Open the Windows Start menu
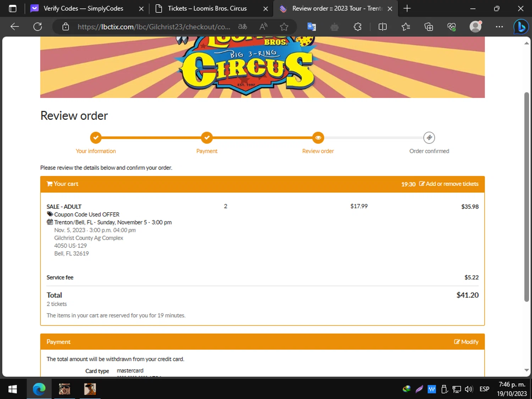532x399 pixels. click(12, 389)
